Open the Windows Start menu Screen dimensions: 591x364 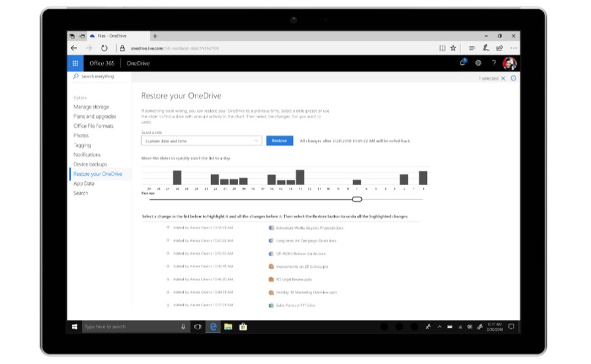[x=75, y=327]
